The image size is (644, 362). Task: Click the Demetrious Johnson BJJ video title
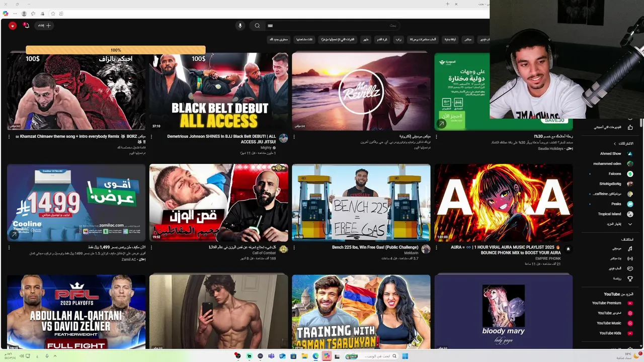click(x=221, y=139)
